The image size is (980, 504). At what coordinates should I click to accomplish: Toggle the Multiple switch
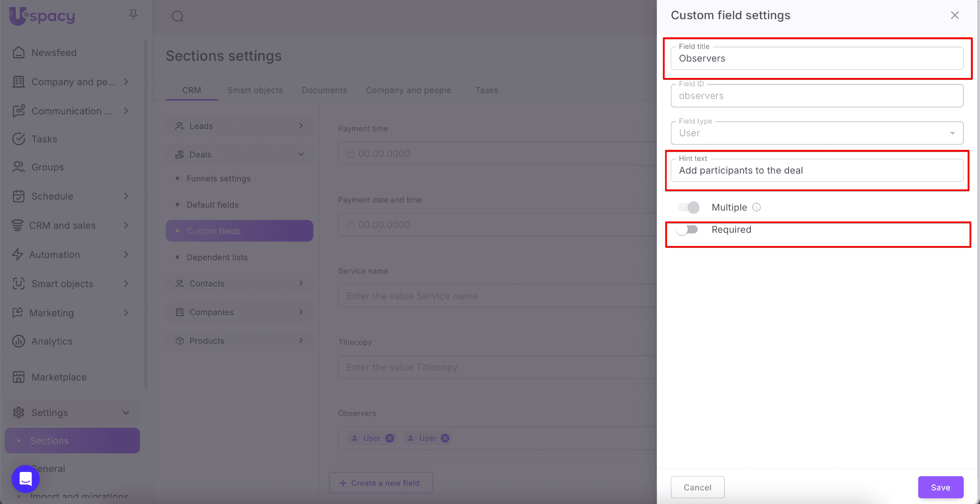(689, 207)
